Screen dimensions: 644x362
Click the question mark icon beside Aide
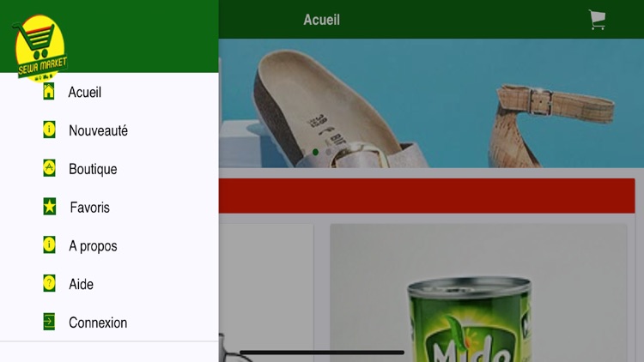[49, 284]
